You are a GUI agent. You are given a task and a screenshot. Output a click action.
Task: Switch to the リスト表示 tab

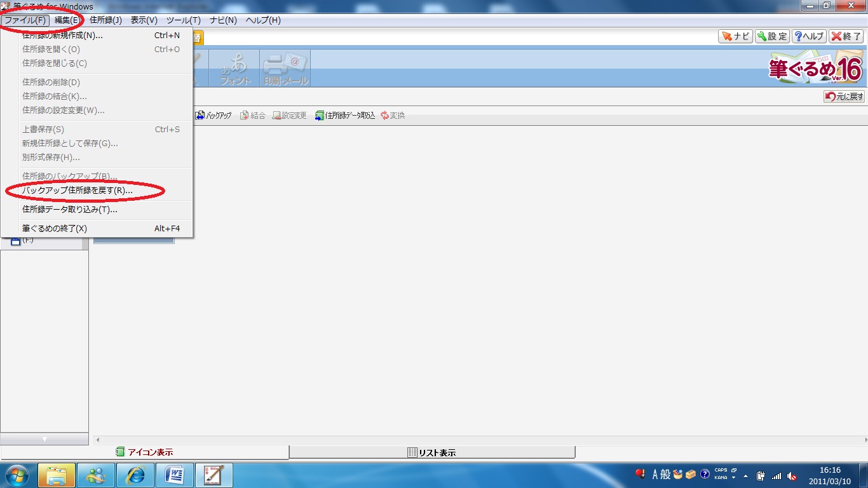tap(432, 452)
